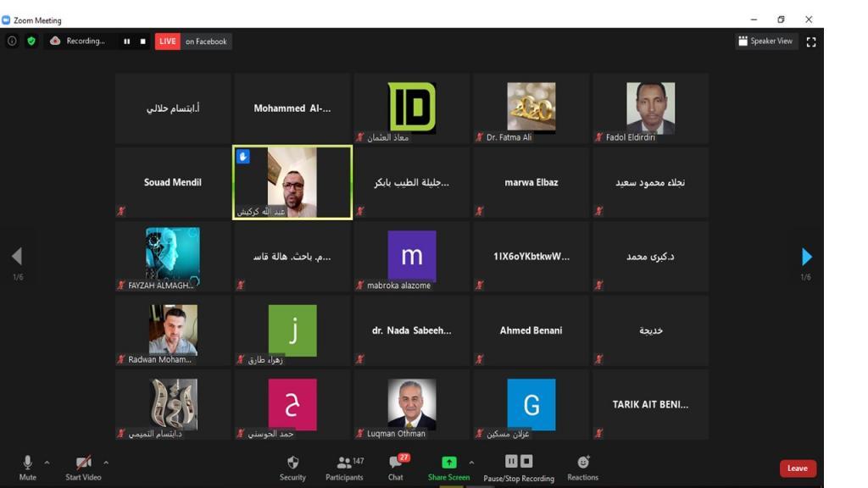The image size is (868, 488).
Task: Stop the recording in top bar
Action: (142, 42)
